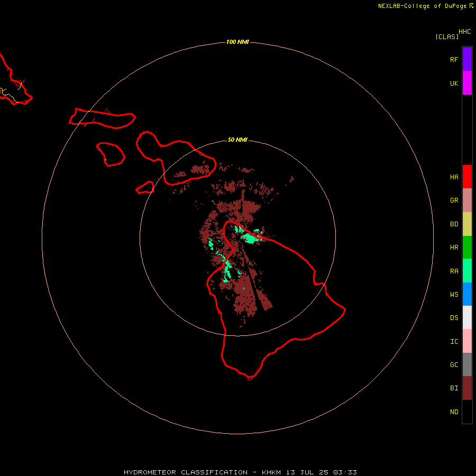
Task: Click the BI legend label
Action: (454, 388)
